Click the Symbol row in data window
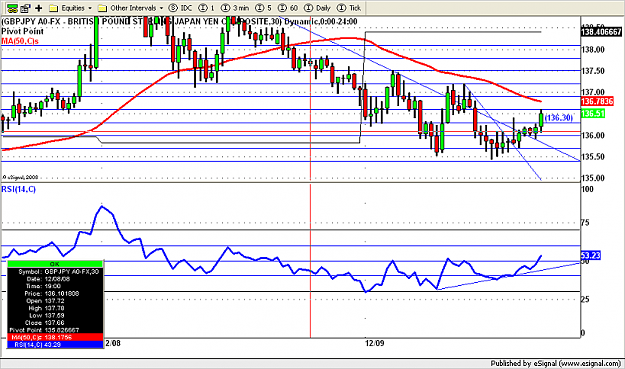Image resolution: width=625 pixels, height=369 pixels. [55, 271]
